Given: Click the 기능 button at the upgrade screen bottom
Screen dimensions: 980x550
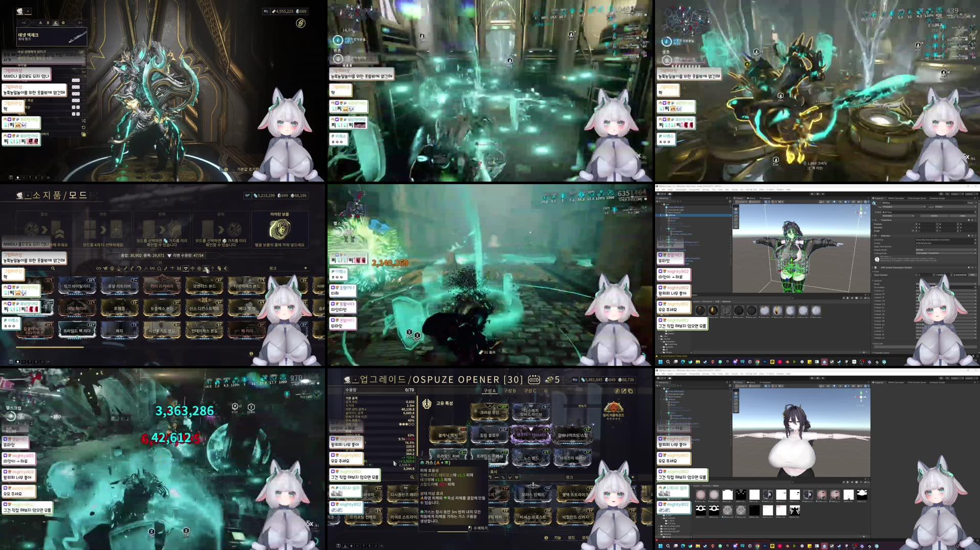Looking at the screenshot, I should (x=557, y=538).
